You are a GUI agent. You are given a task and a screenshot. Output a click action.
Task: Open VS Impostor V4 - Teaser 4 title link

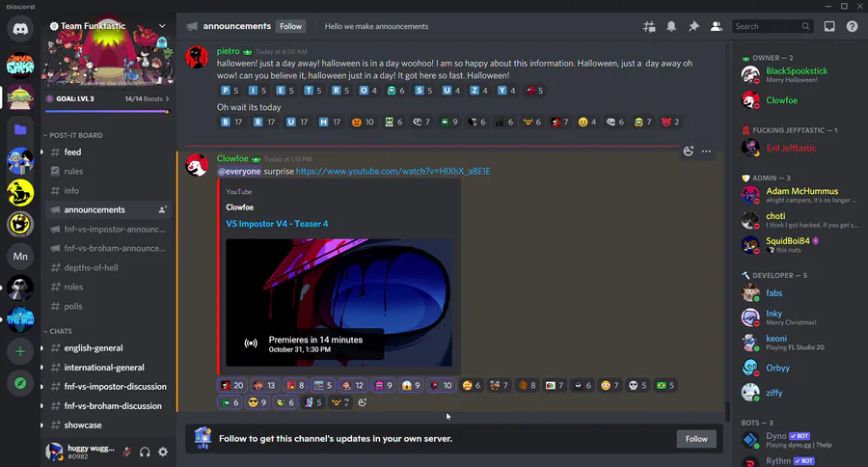click(277, 224)
